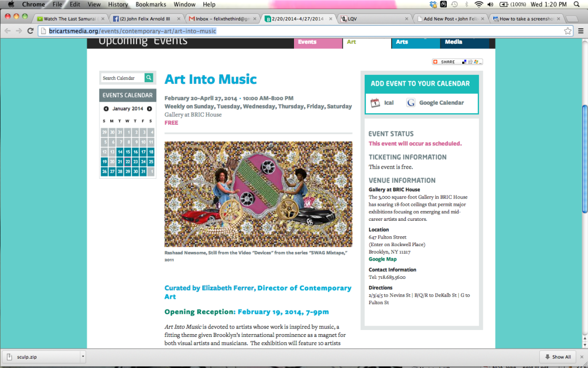This screenshot has width=588, height=368.
Task: Click the calendar search magnifier button
Action: (149, 78)
